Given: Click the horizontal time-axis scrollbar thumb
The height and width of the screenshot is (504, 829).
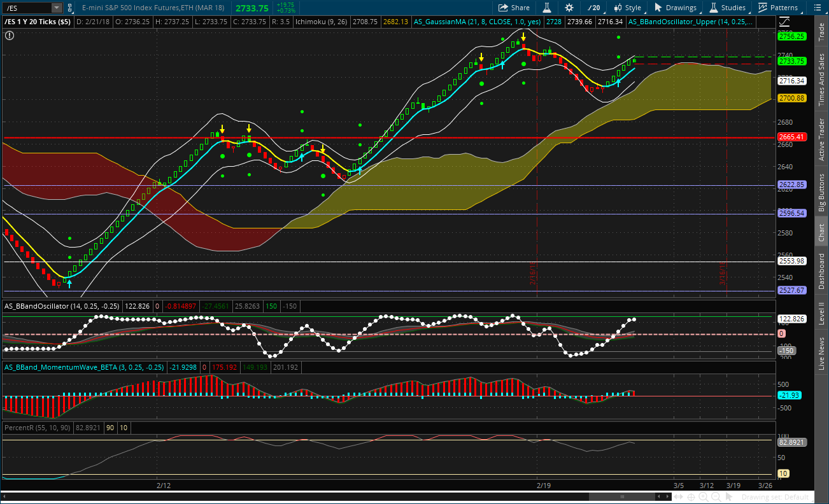Looking at the screenshot, I should [621, 496].
